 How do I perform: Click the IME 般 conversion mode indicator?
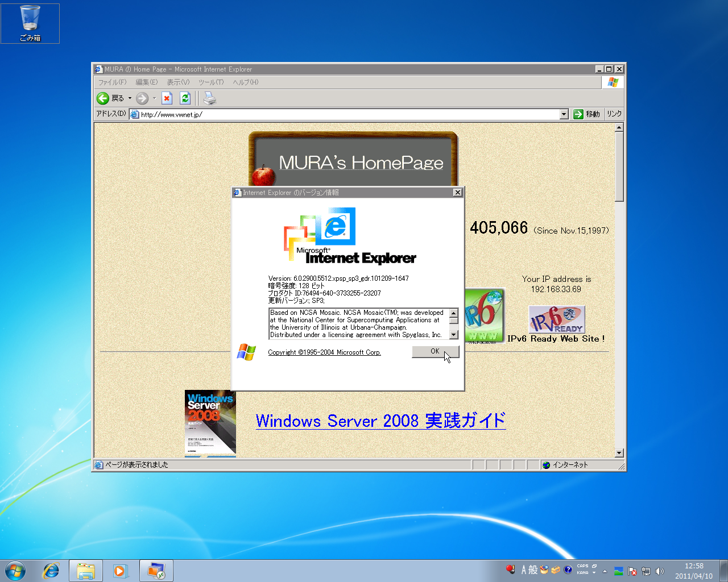pyautogui.click(x=533, y=569)
